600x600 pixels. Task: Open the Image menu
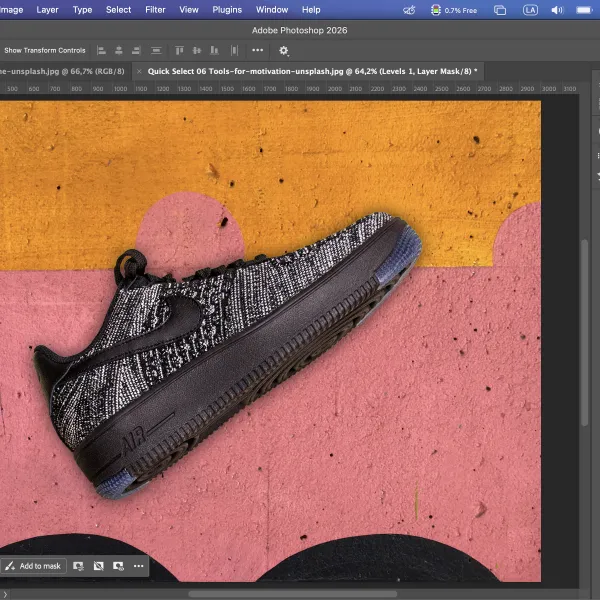tap(11, 10)
